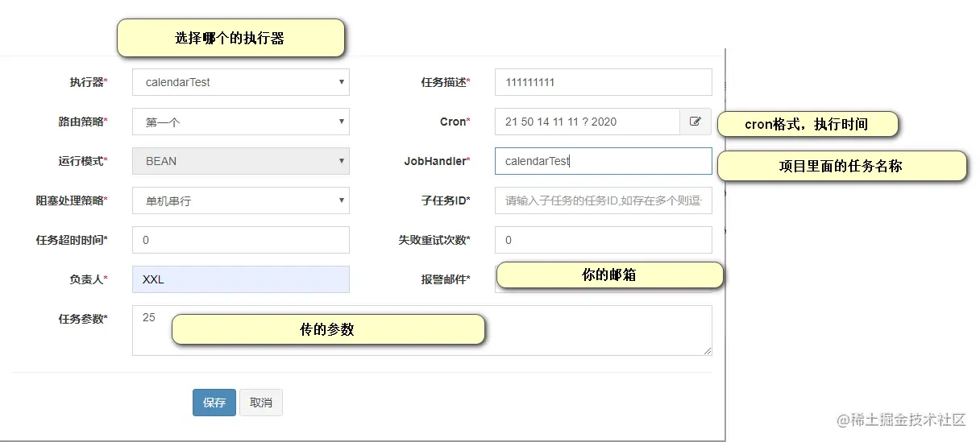Click the 阻塞处理策略 label
980x442 pixels.
click(x=72, y=200)
